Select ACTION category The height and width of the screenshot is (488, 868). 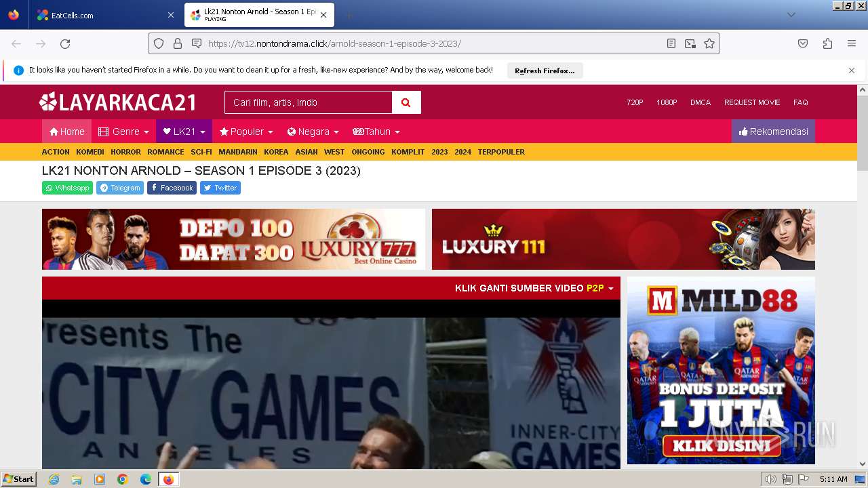pos(56,152)
